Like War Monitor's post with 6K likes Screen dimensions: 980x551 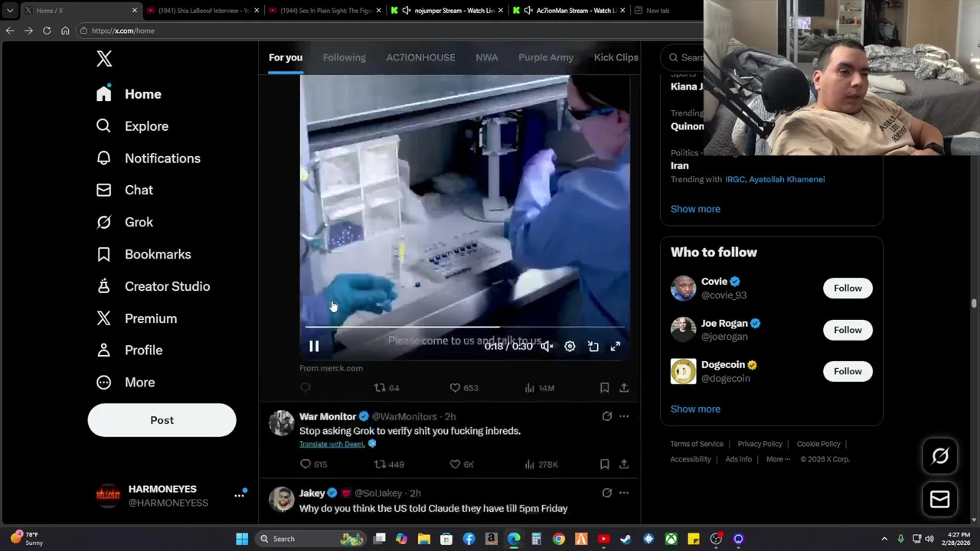[x=461, y=464]
